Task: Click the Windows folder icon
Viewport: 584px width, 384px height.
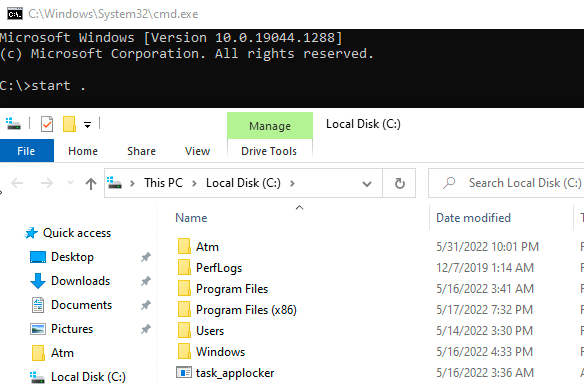Action: pos(184,351)
